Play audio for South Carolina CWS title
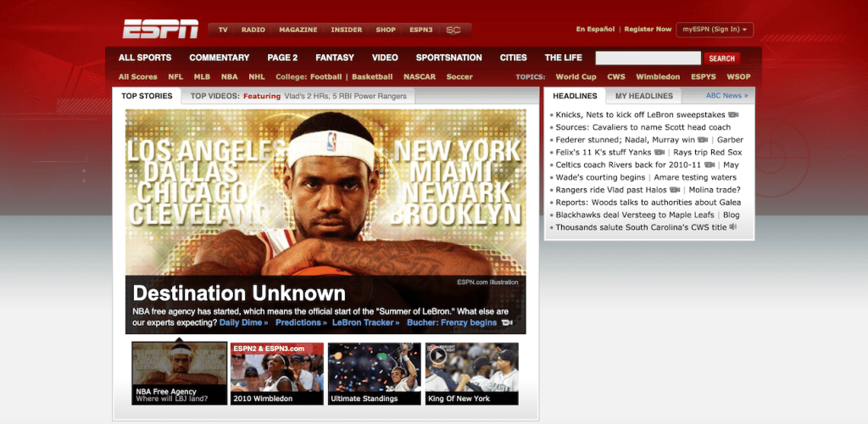 coord(733,227)
